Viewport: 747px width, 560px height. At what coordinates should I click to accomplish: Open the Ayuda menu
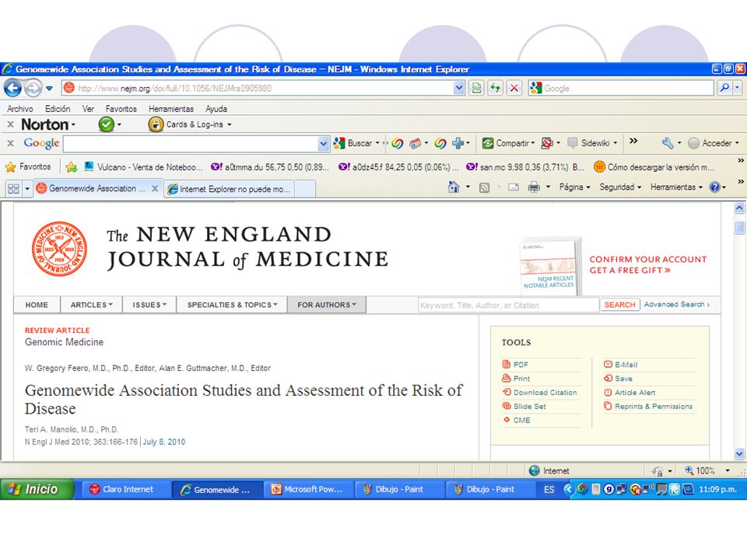point(216,109)
